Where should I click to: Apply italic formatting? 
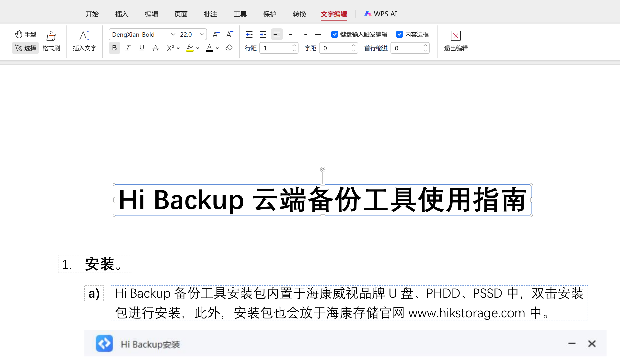click(128, 48)
